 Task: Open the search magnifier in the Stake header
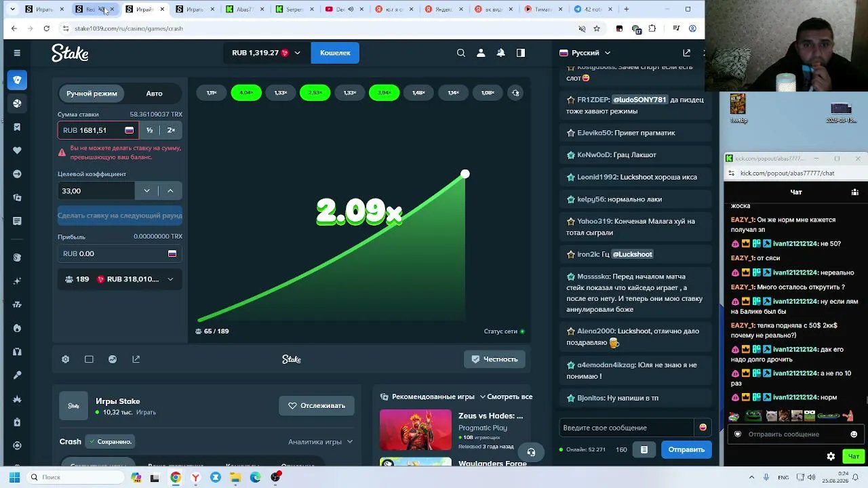(x=461, y=53)
